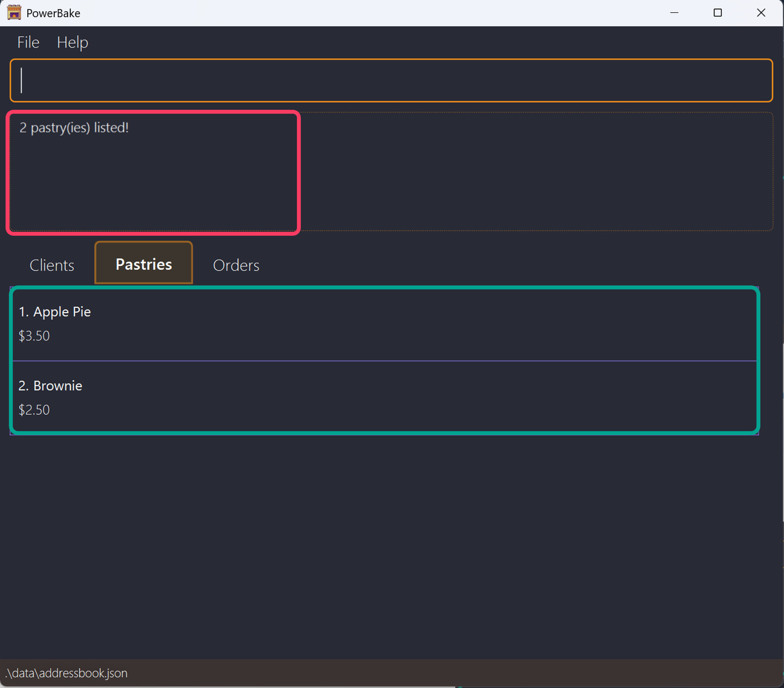Switch to the Orders tab

(x=236, y=265)
